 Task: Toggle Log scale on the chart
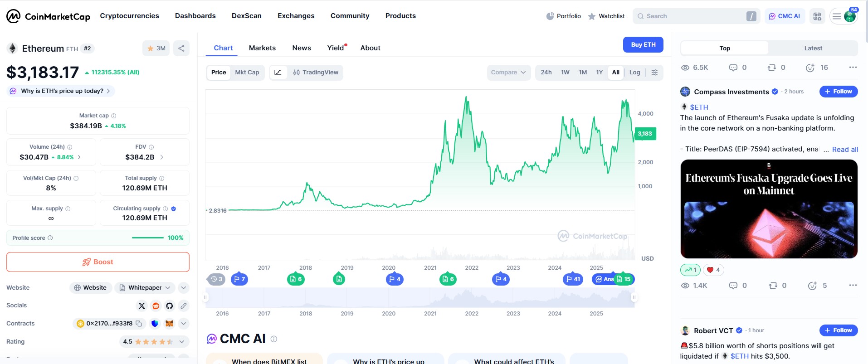click(634, 73)
